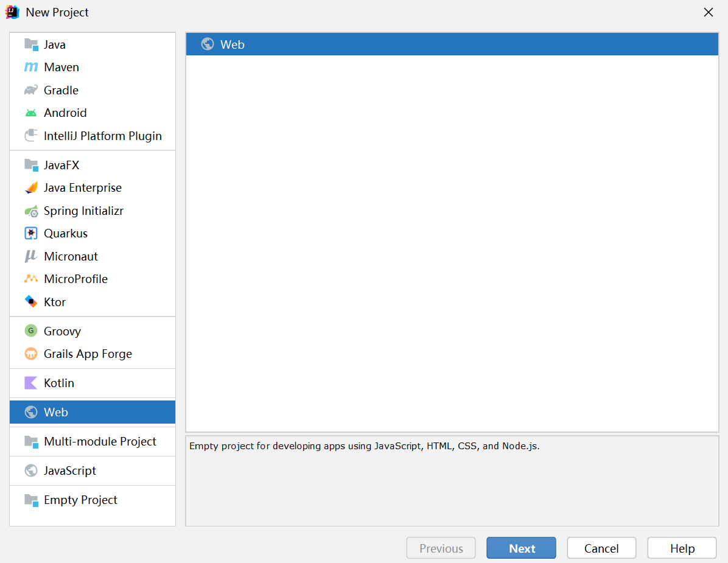Screen dimensions: 728x563
Task: Select Android label in the project list
Action: 66,113
